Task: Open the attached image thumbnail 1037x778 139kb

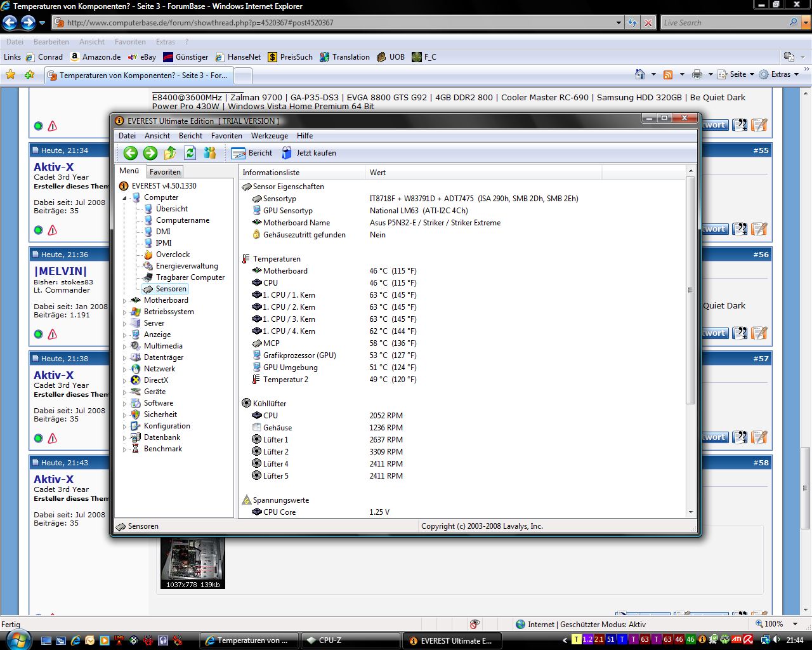Action: click(x=193, y=564)
